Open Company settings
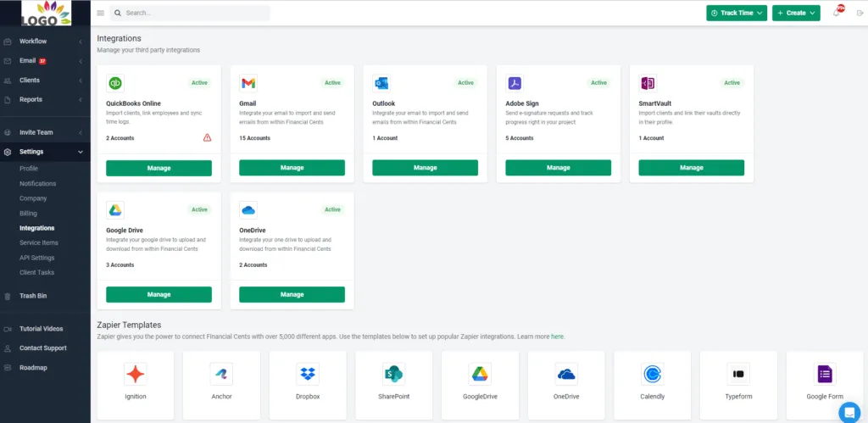868x423 pixels. pos(33,198)
